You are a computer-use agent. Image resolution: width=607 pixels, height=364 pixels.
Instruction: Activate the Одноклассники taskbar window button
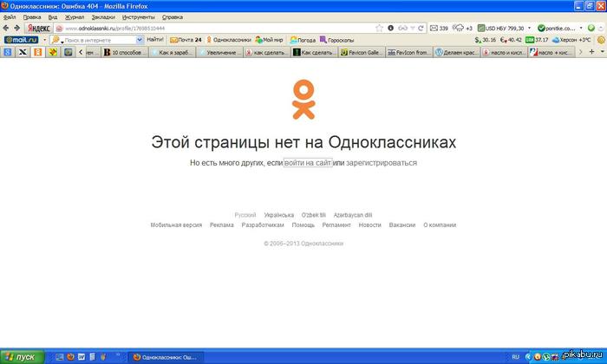(166, 357)
